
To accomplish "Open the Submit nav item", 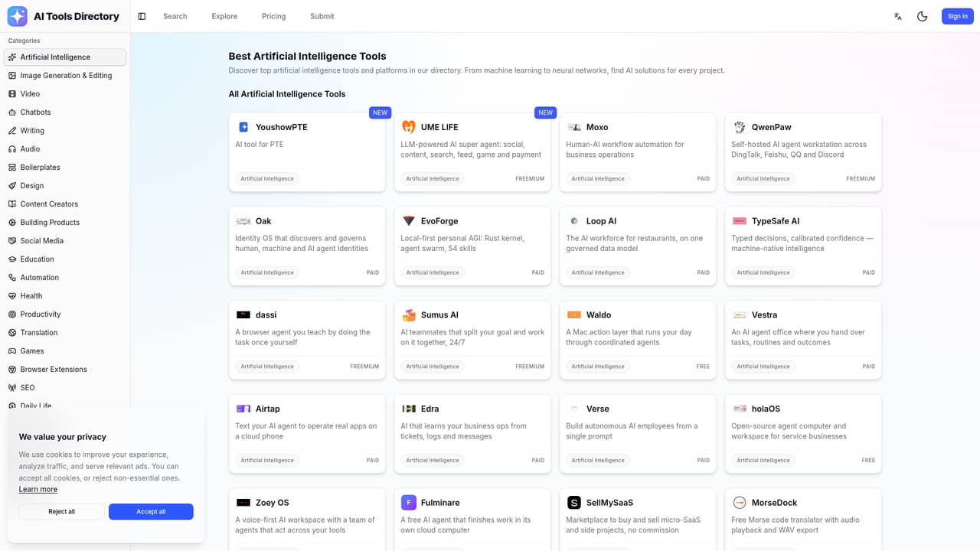I will coord(322,16).
